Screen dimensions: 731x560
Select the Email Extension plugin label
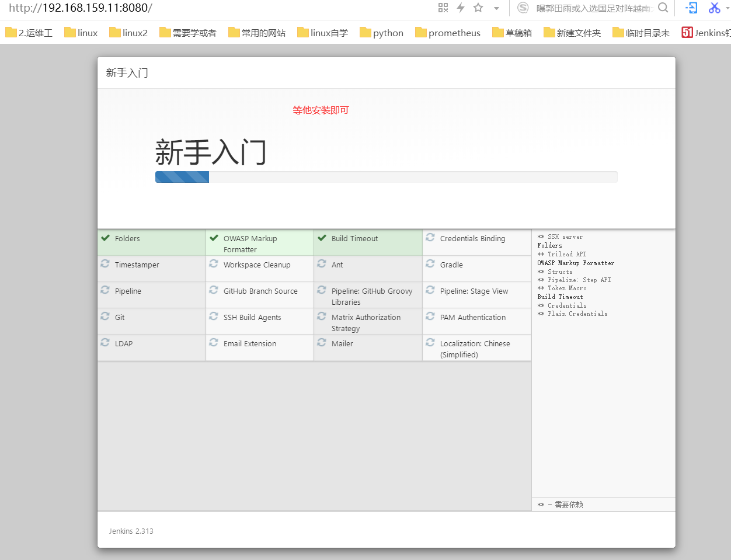tap(250, 343)
